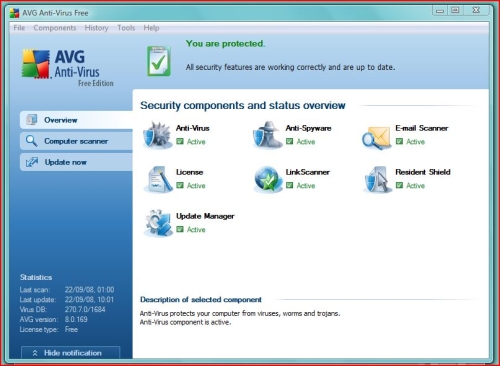Open the Help menu
The image size is (500, 366).
point(151,28)
